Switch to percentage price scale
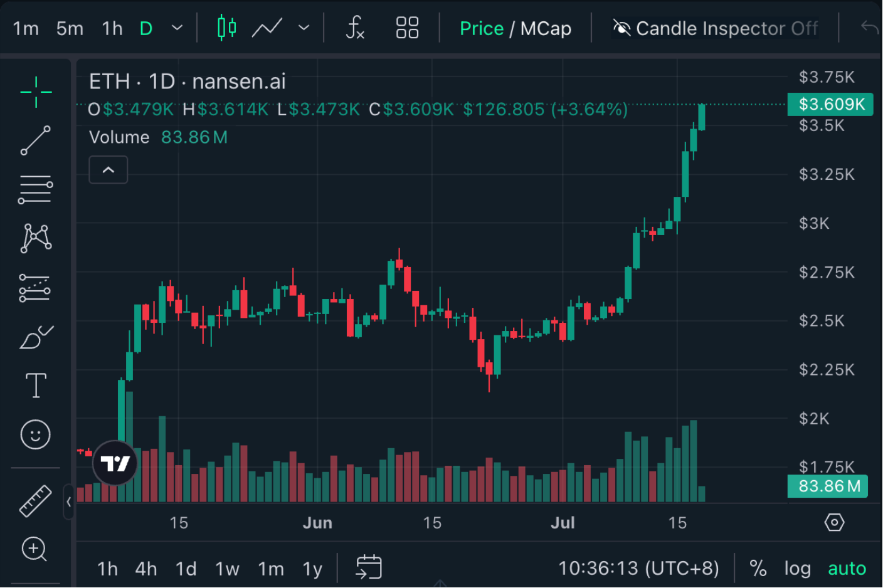This screenshot has width=883, height=588. point(757,568)
